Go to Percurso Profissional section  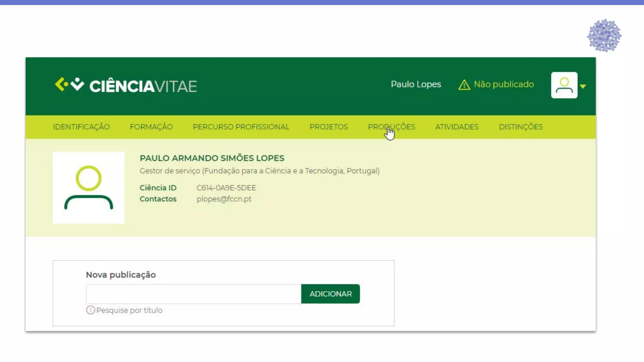(x=241, y=127)
